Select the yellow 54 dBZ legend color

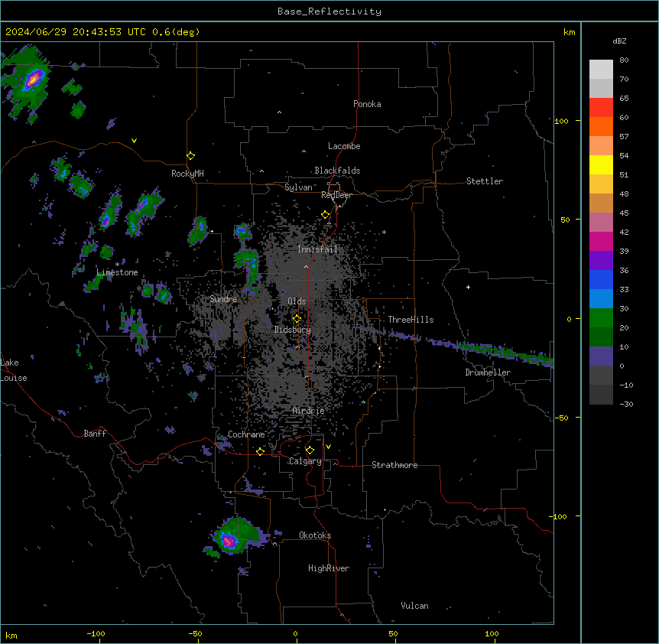point(601,164)
